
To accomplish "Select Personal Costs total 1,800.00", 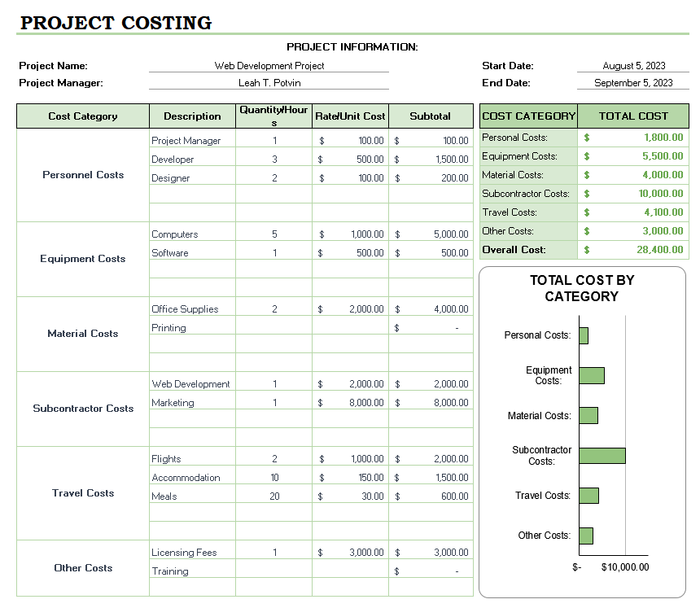I will tap(633, 138).
